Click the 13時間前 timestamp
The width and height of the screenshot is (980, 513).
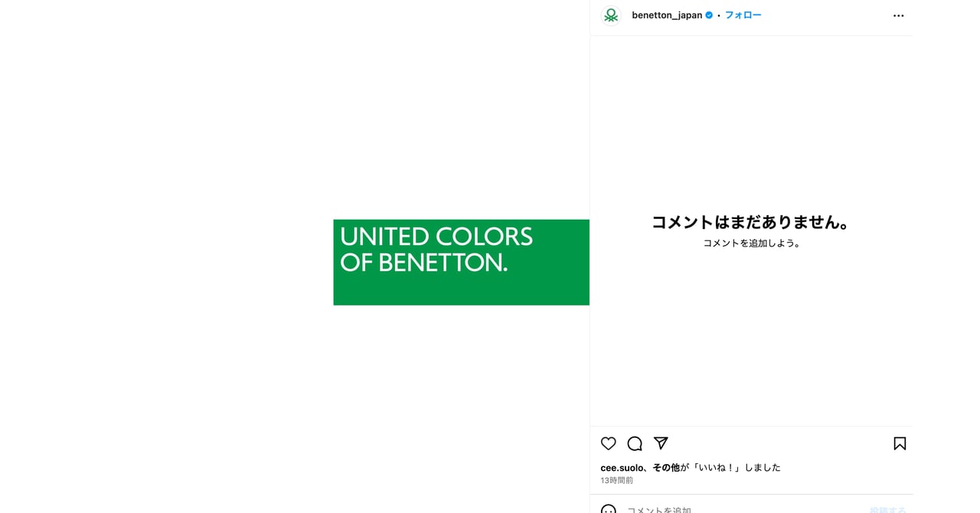(616, 481)
